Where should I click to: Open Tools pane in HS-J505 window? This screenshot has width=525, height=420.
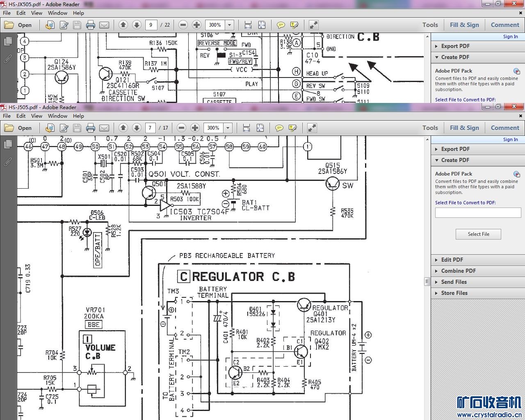(x=430, y=128)
